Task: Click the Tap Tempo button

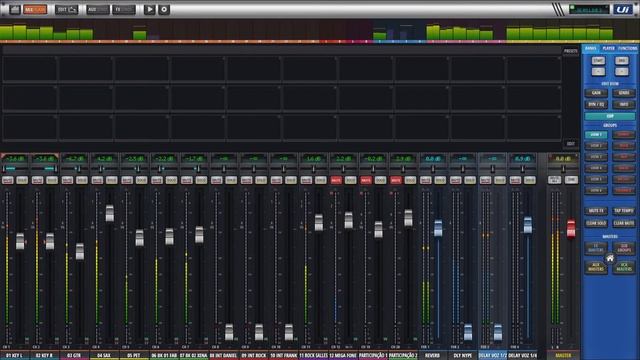Action: (x=624, y=211)
